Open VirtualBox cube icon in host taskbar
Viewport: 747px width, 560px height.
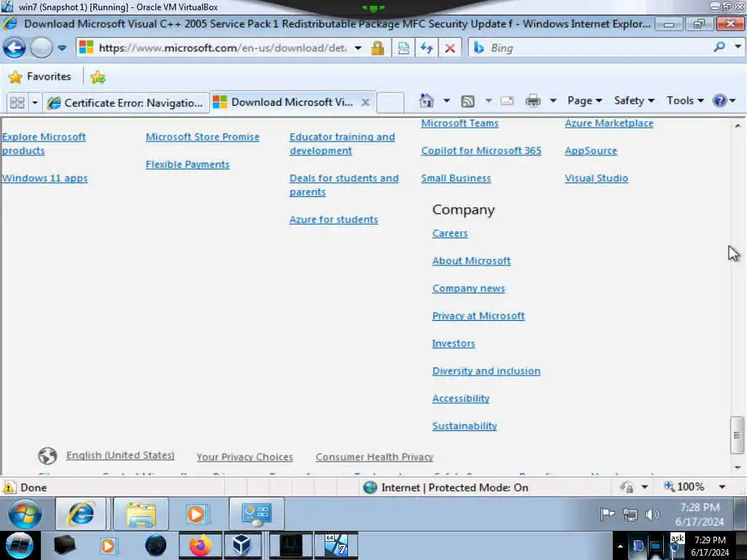(x=242, y=545)
